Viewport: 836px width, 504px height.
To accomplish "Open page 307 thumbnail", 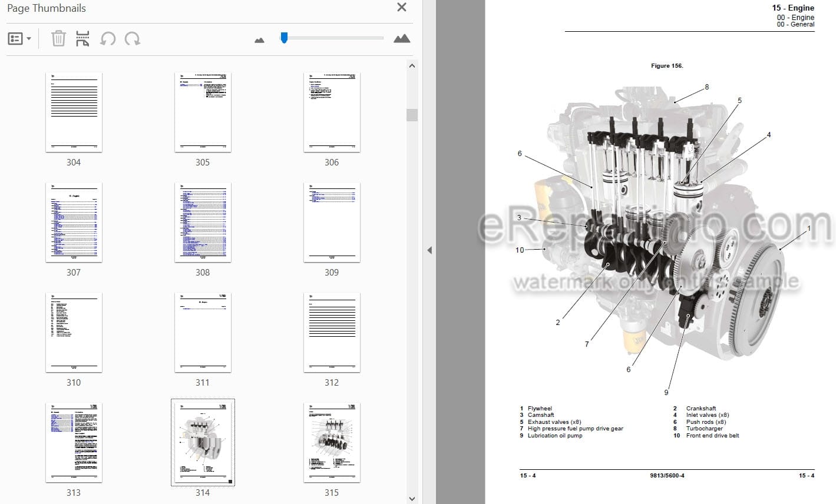I will coord(74,223).
